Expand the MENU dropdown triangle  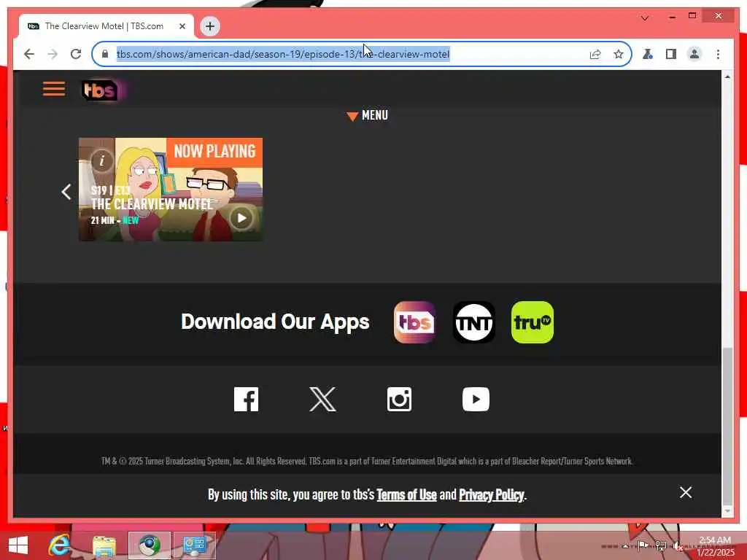click(352, 116)
